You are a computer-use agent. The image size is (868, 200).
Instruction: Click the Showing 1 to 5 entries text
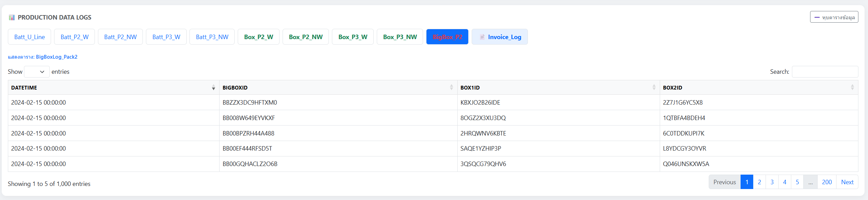(x=49, y=184)
